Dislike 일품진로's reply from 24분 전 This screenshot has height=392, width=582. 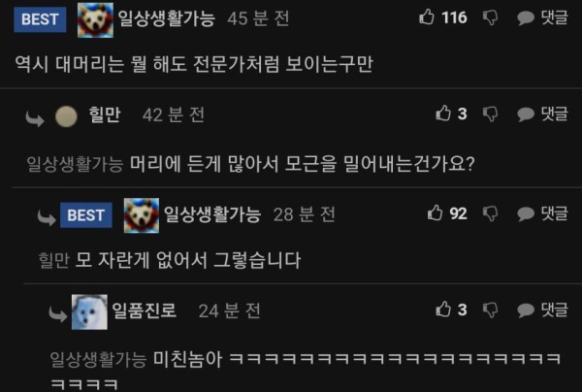click(x=490, y=310)
